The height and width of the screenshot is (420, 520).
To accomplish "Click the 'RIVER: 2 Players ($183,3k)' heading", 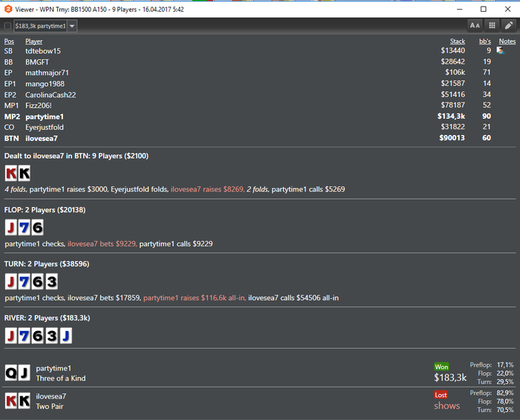I will (47, 318).
